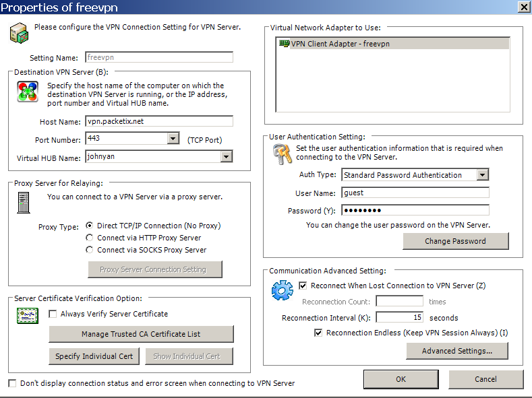Select VPN Client Adapter - freevpn entry
Viewport: 532px width, 398px height.
click(x=393, y=44)
